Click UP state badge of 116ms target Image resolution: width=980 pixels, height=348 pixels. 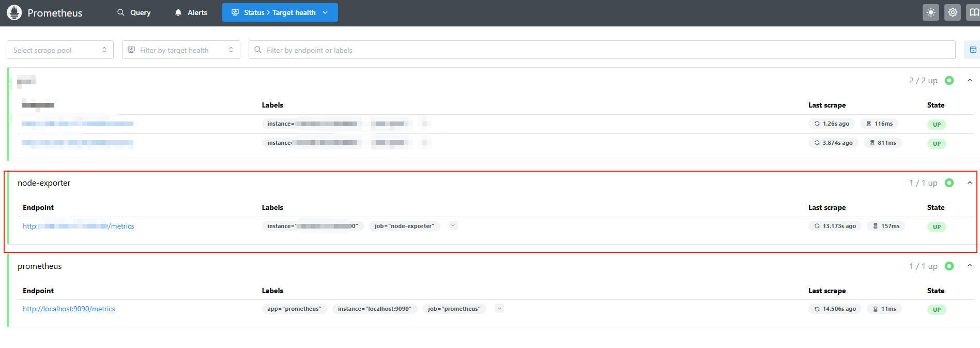pyautogui.click(x=937, y=125)
